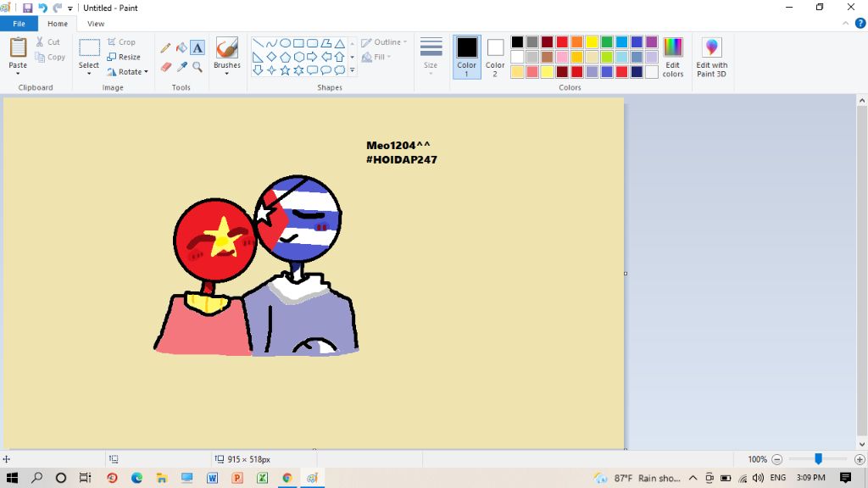The height and width of the screenshot is (488, 868).
Task: Click Edit colors button
Action: pyautogui.click(x=673, y=58)
